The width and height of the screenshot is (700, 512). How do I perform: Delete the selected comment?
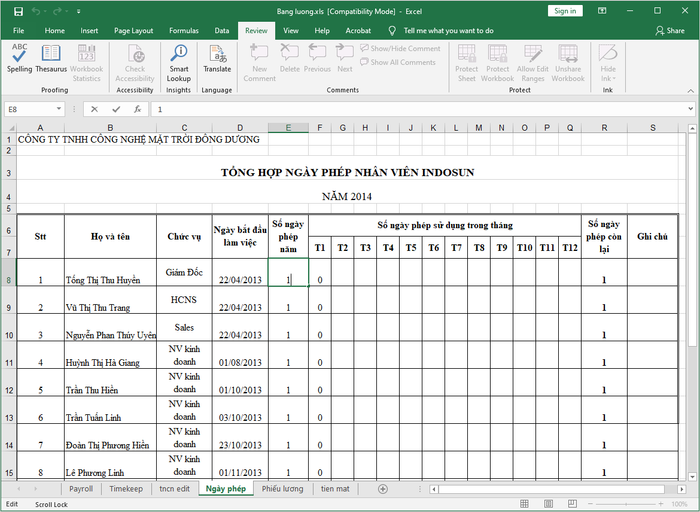point(290,58)
